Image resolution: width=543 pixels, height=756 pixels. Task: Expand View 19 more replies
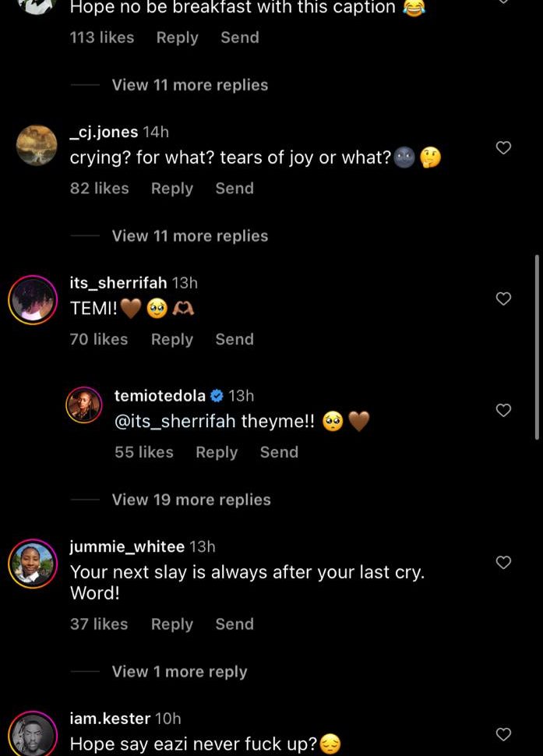coord(191,500)
